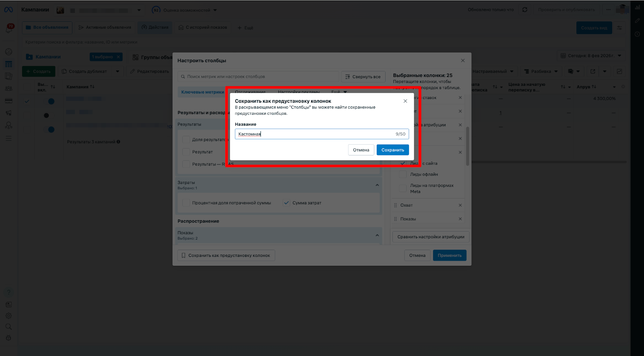The width and height of the screenshot is (644, 356).
Task: Open the Группы объявлений tab
Action: (153, 57)
